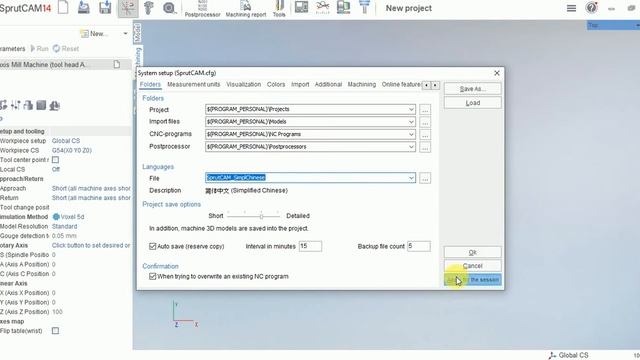The height and width of the screenshot is (360, 640).
Task: Open the Import tab
Action: click(300, 84)
